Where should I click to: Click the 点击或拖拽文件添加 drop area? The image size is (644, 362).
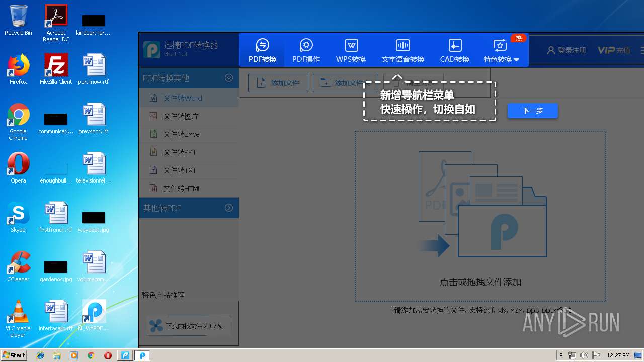pyautogui.click(x=480, y=216)
